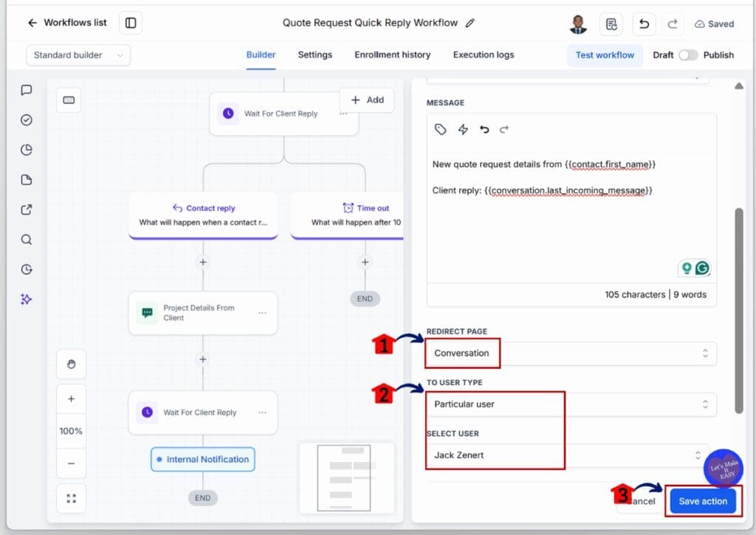Open the user profile avatar
The width and height of the screenshot is (756, 535).
(578, 24)
